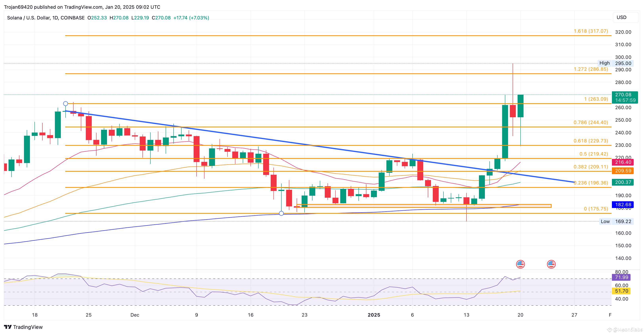Open the 1D timeframe selector

[55, 18]
